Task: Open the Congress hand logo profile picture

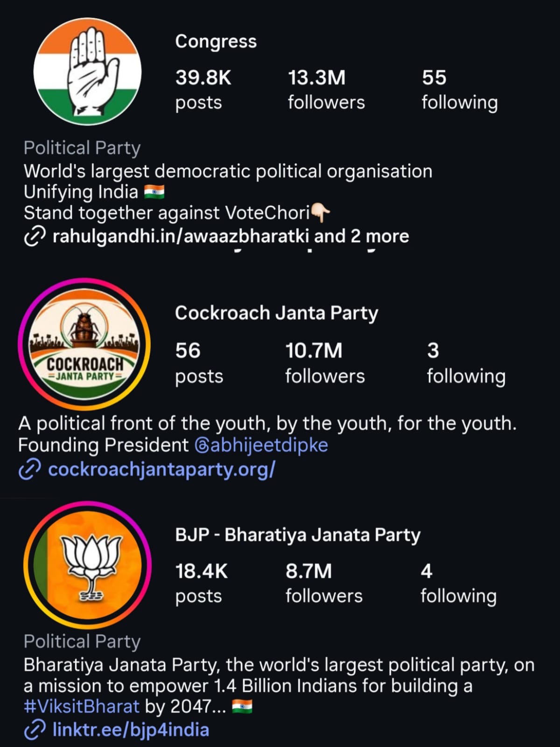Action: (x=87, y=72)
